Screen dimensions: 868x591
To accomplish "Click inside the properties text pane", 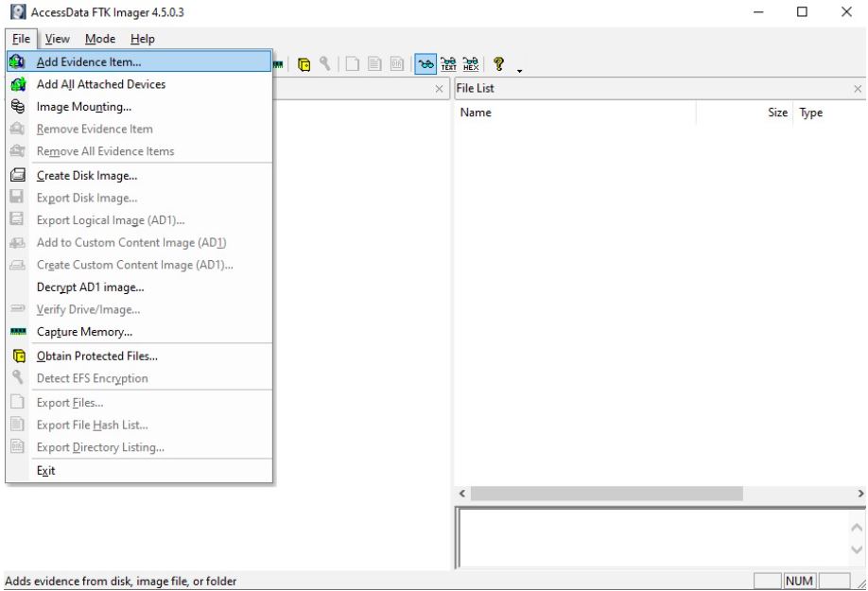I will pos(653,538).
